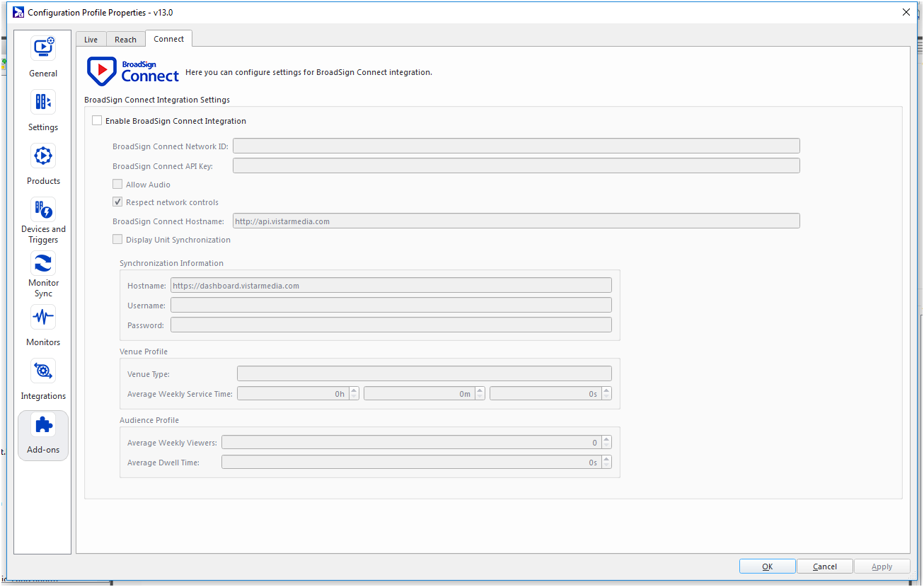Decrease service time seconds with down arrow
Image resolution: width=924 pixels, height=587 pixels.
pyautogui.click(x=606, y=397)
